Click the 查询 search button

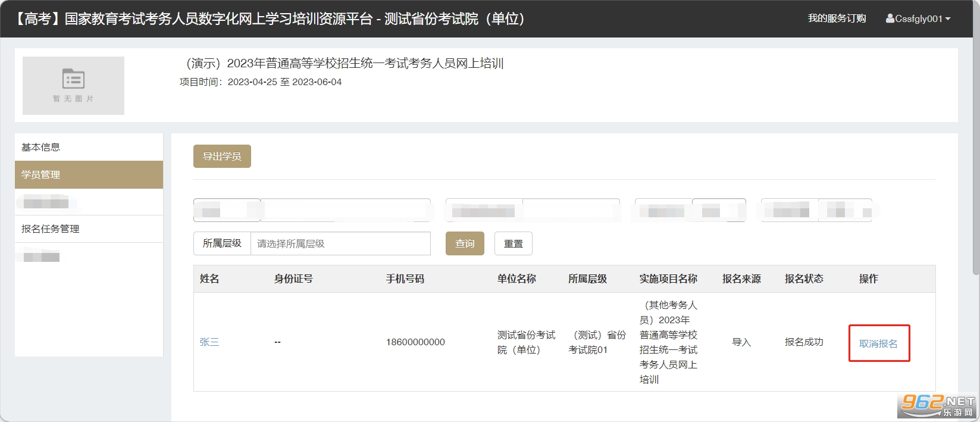coord(465,243)
